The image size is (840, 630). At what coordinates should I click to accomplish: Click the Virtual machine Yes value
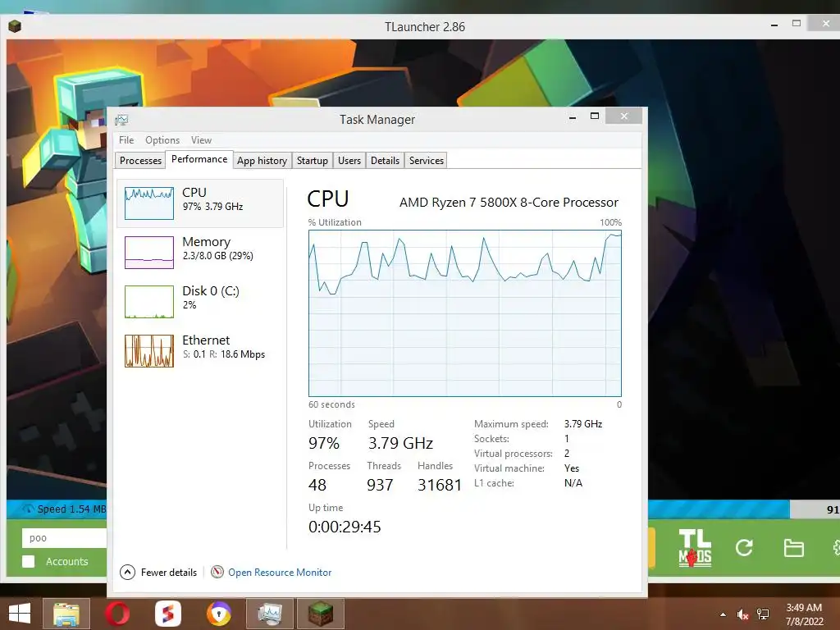click(x=572, y=468)
